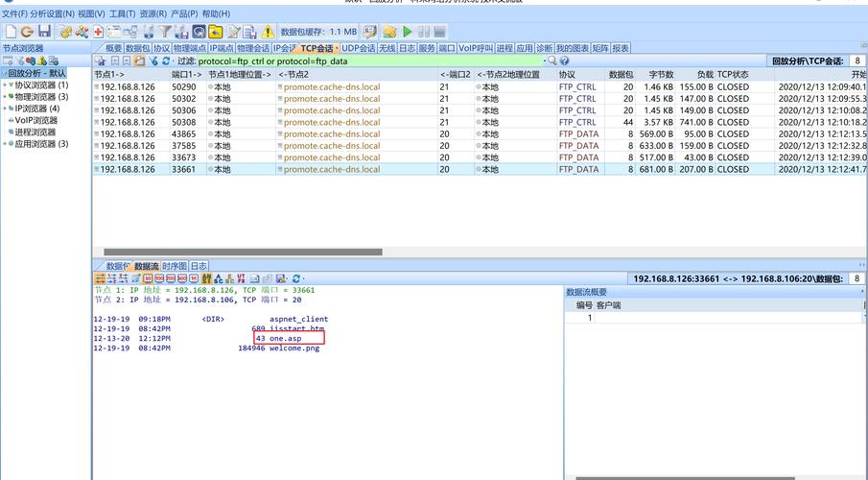This screenshot has width=868, height=480.
Task: Click the blue help question mark icon
Action: pyautogui.click(x=564, y=61)
